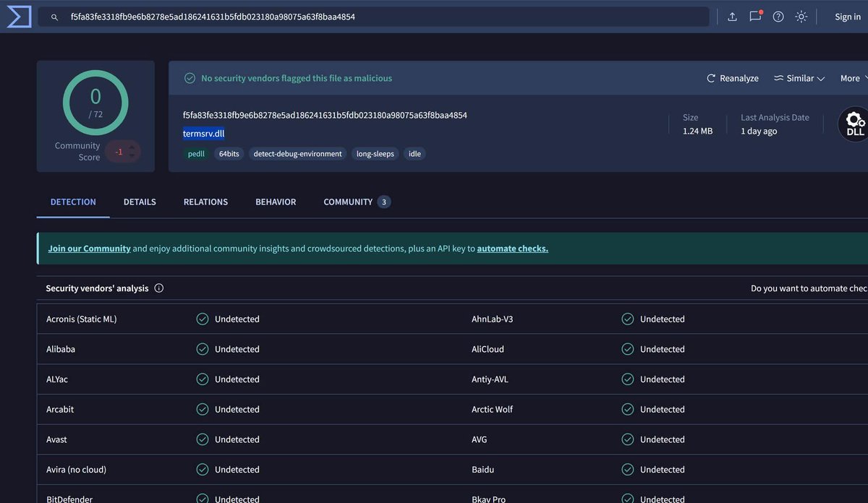Click the Undetected check icon for Avira
Image resolution: width=868 pixels, height=503 pixels.
click(x=203, y=470)
